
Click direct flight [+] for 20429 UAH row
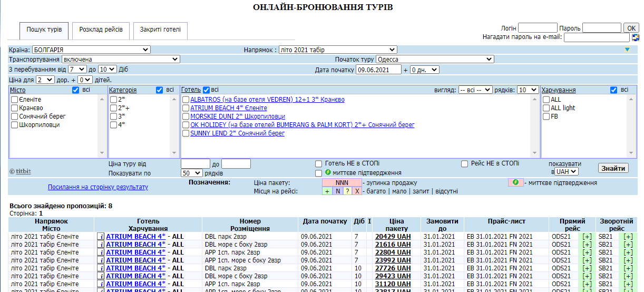[587, 237]
